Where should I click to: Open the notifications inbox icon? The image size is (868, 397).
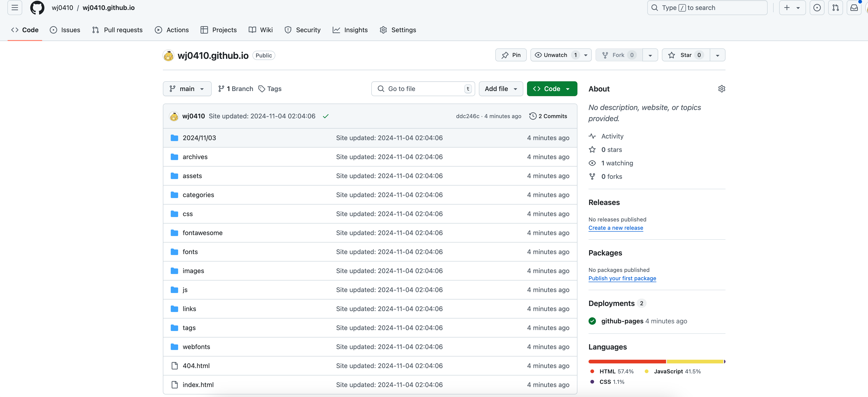click(854, 8)
